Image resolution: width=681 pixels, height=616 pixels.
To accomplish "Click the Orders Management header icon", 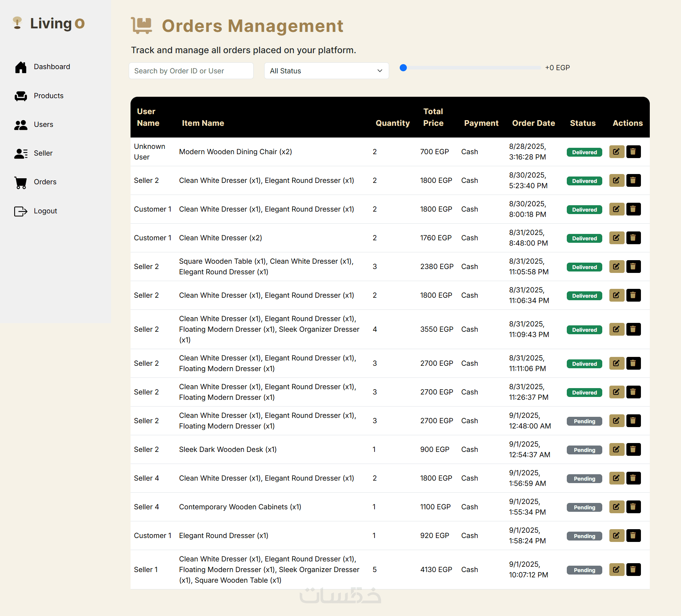I will (142, 26).
